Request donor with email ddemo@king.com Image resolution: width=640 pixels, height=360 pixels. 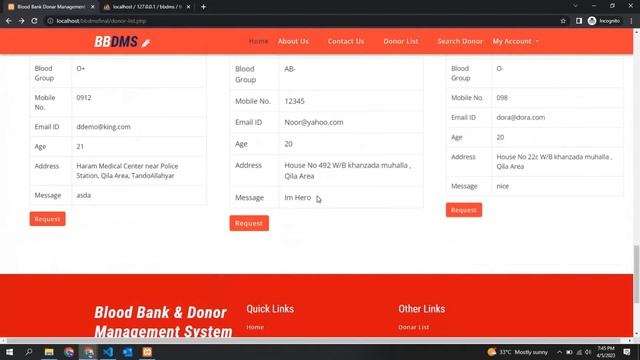tap(47, 219)
